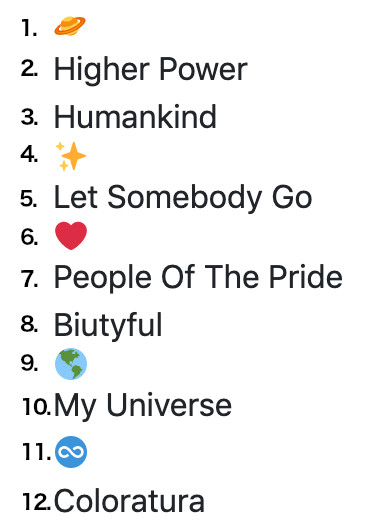
Task: Click list number 10 beside My Universe
Action: [36, 406]
